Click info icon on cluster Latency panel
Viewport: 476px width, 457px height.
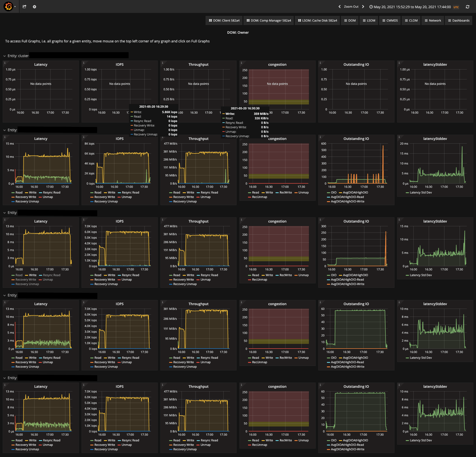tap(5, 63)
